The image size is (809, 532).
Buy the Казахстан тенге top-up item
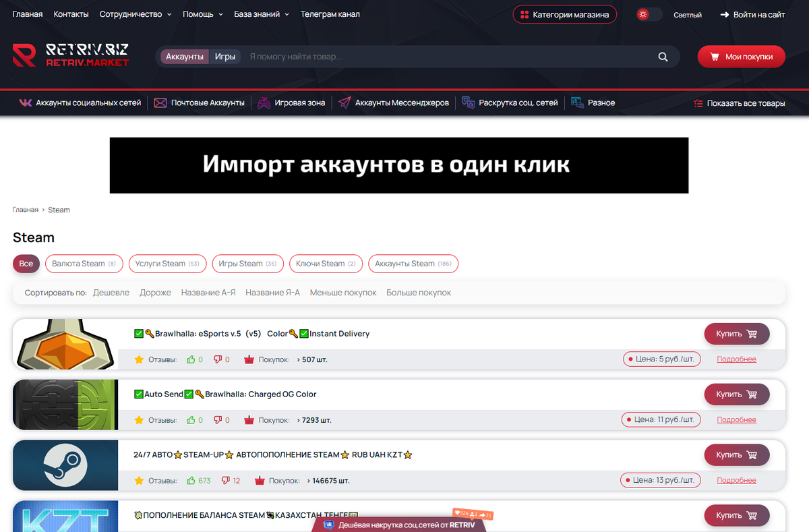(737, 515)
